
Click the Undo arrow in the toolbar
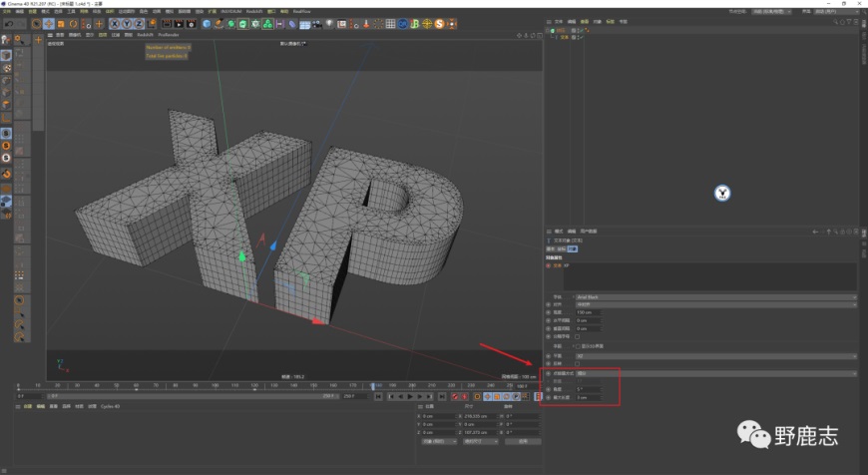tap(9, 24)
